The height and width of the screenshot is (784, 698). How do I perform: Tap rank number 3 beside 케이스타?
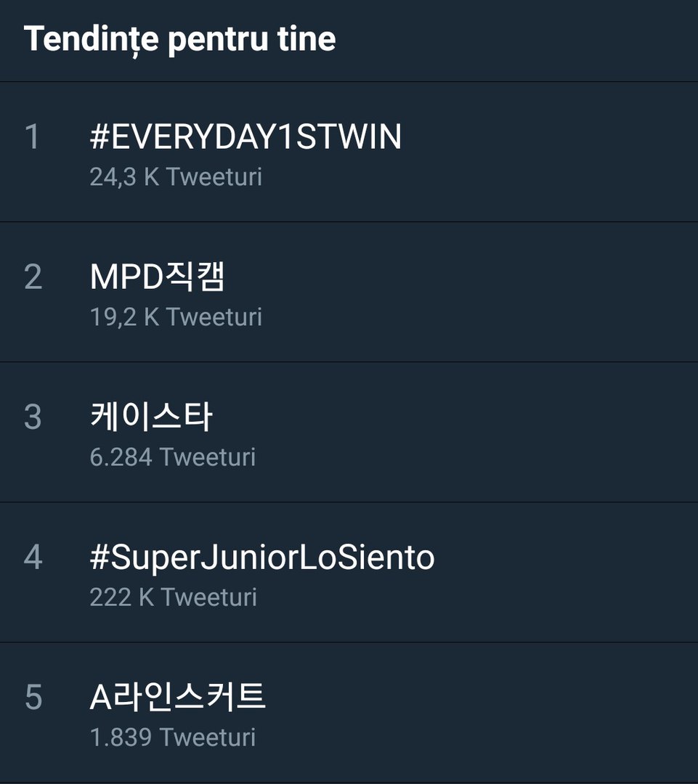click(x=33, y=417)
